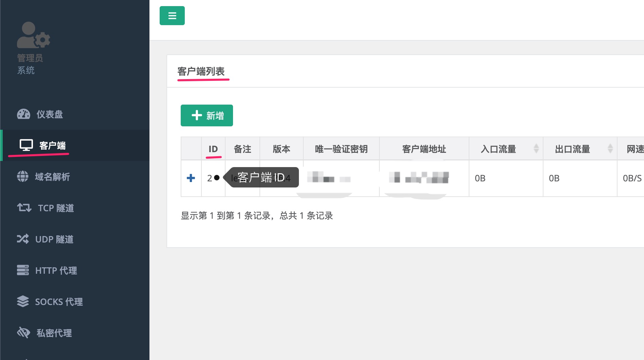Image resolution: width=644 pixels, height=360 pixels.
Task: Sort by 出口流量 column arrows
Action: click(x=610, y=148)
